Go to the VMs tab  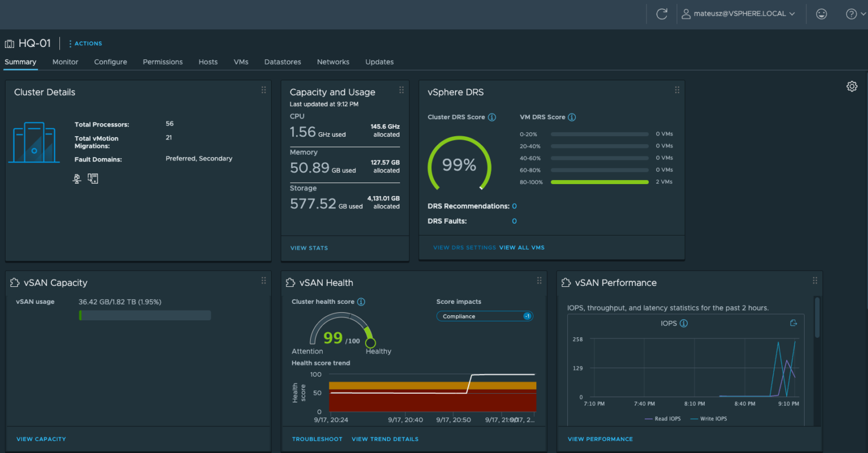coord(241,62)
